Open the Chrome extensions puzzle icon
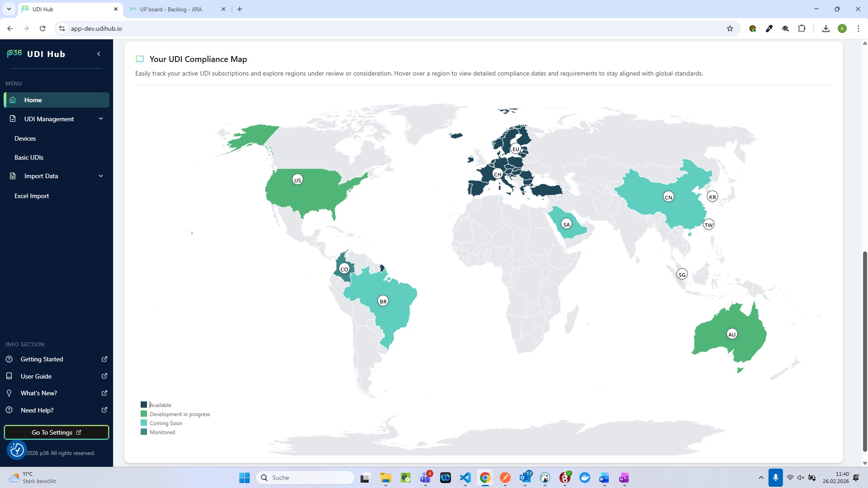The image size is (868, 488). click(802, 28)
